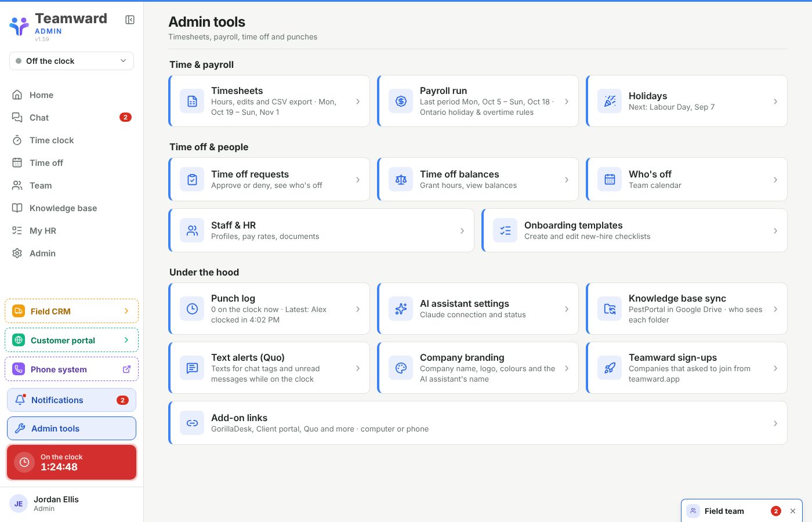
Task: Close the Field team chat popup
Action: (x=793, y=511)
